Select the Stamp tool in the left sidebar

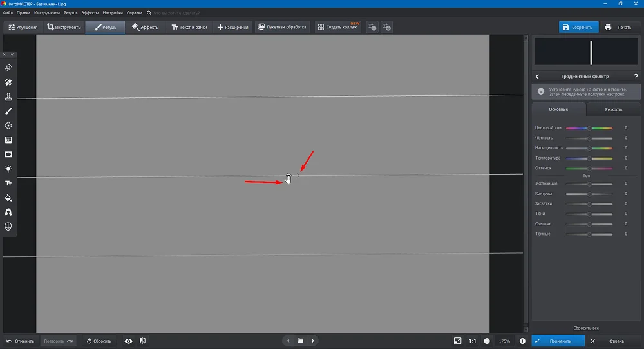click(8, 97)
